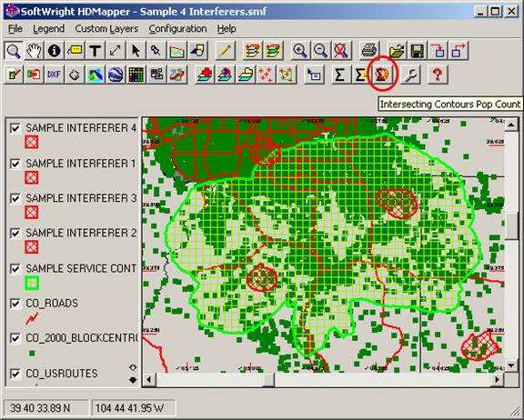Select the shapes drawing tool

pos(197,51)
